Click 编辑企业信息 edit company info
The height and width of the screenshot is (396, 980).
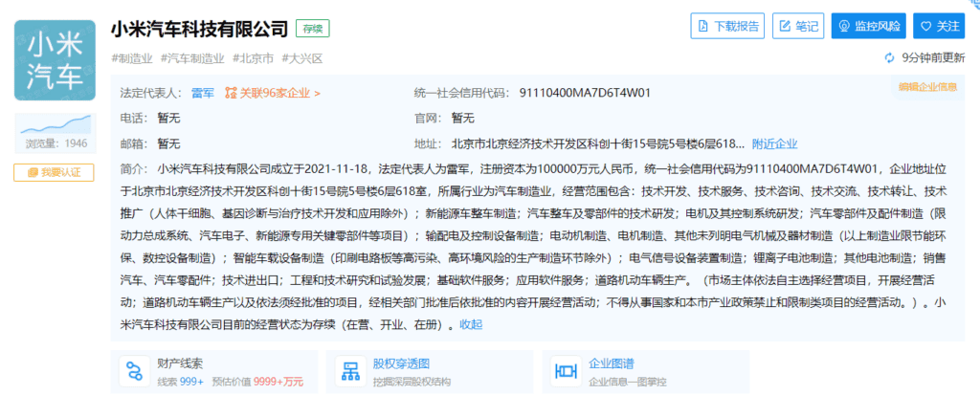[x=927, y=87]
